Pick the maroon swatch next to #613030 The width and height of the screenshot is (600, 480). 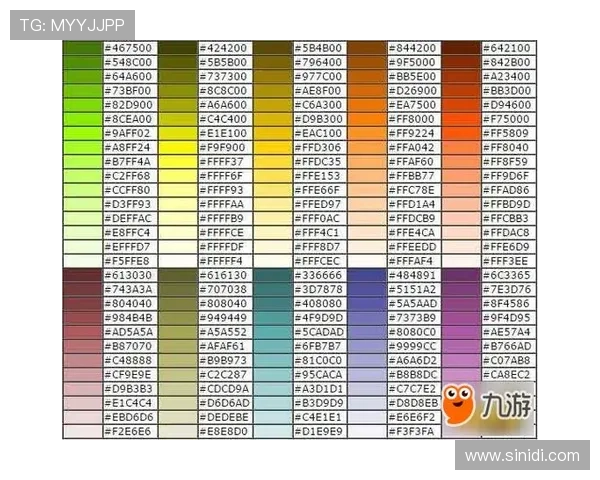tap(82, 275)
